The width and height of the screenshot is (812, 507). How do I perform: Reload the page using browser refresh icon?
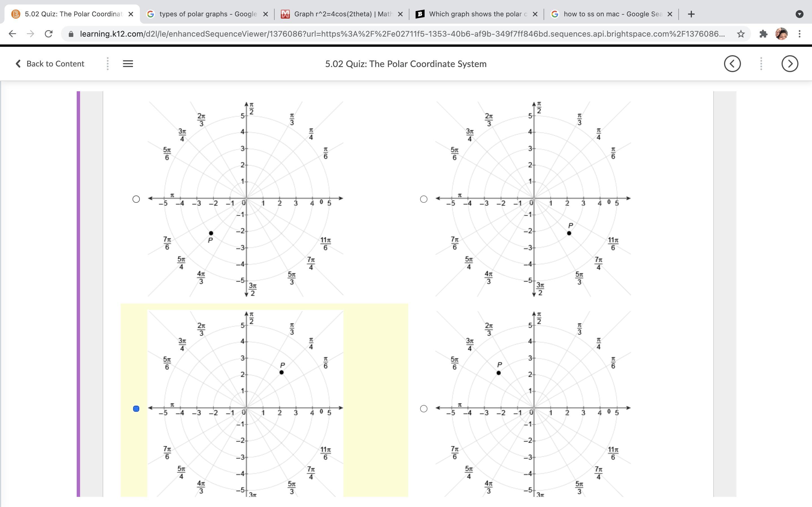[49, 34]
